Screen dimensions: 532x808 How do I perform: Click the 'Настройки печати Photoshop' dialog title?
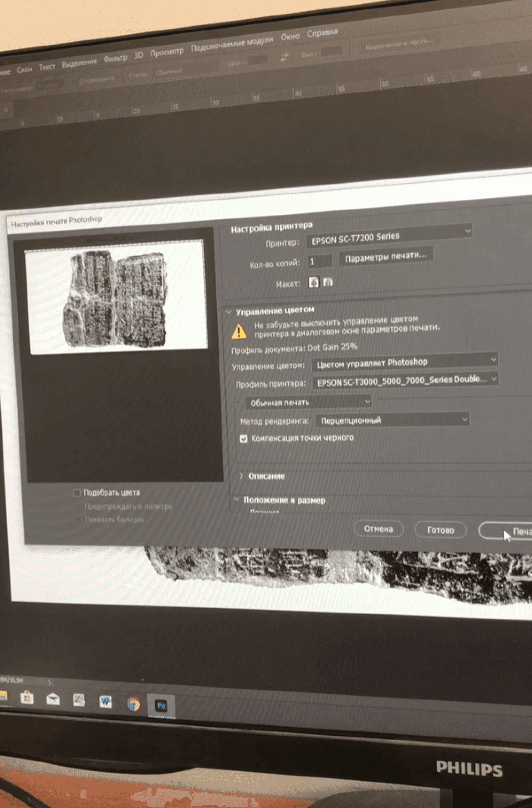[x=57, y=222]
